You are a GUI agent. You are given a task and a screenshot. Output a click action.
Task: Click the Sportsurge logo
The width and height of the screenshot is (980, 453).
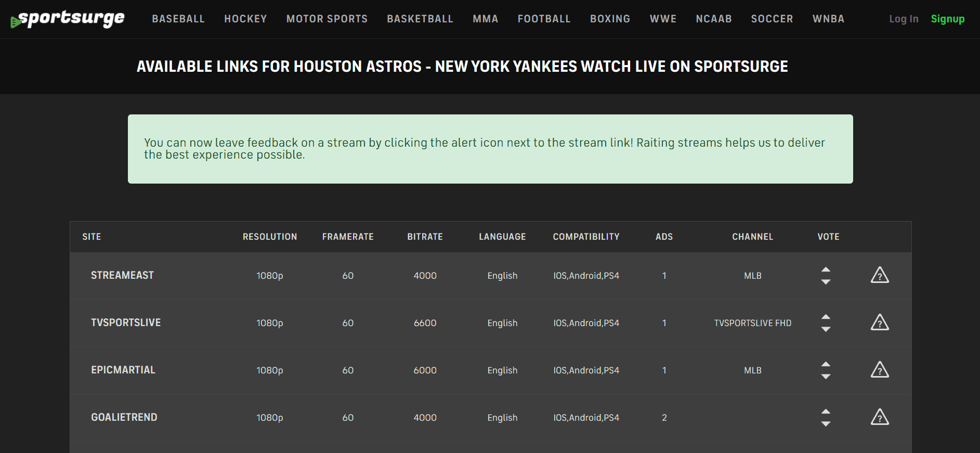(68, 19)
